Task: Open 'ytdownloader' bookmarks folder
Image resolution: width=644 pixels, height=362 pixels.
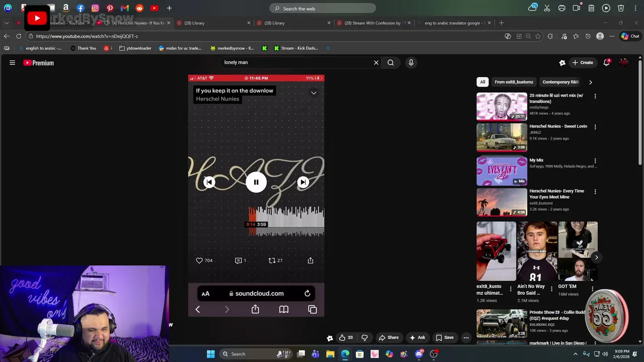Action: click(x=135, y=48)
